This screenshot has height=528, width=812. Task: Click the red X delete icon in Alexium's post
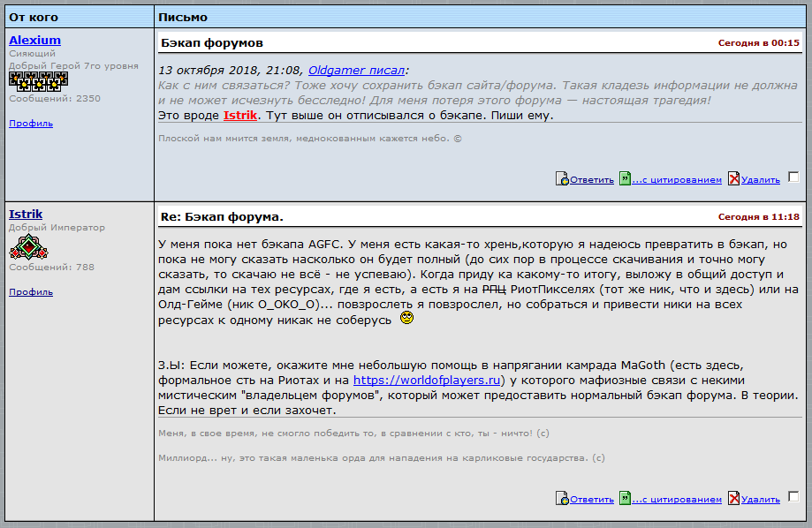coord(733,178)
